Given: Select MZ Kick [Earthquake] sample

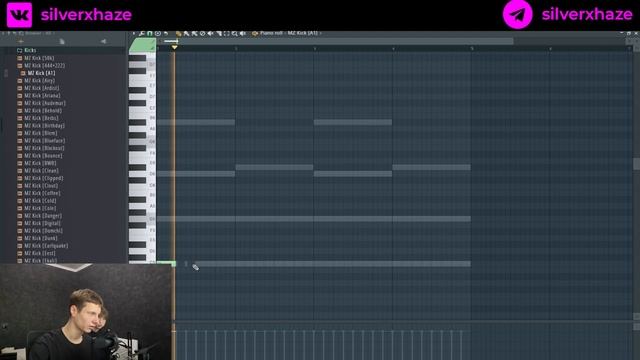Looking at the screenshot, I should tap(42, 246).
